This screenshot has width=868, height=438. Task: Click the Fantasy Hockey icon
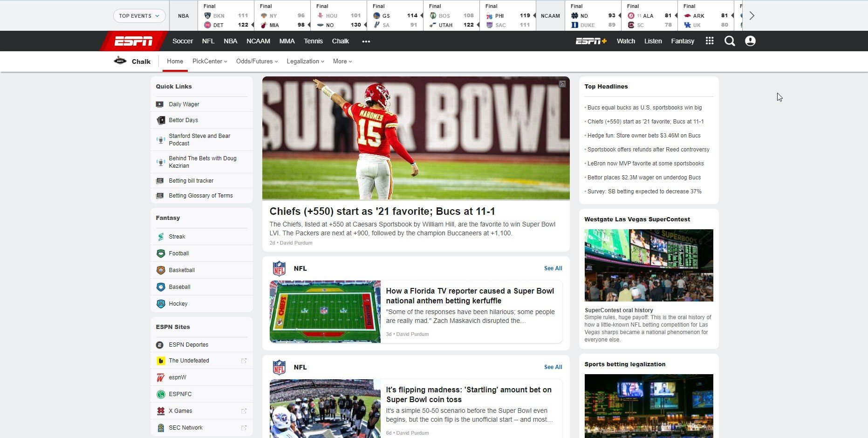point(161,304)
